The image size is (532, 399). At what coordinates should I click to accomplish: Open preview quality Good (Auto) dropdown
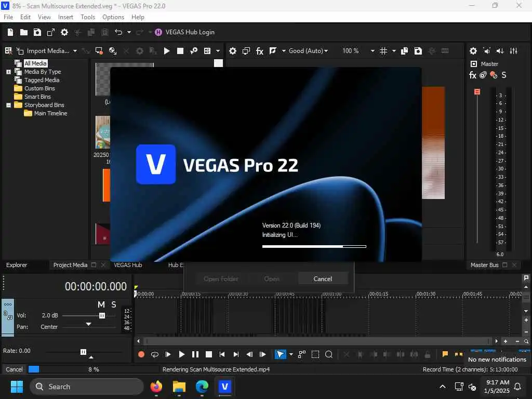tap(309, 51)
